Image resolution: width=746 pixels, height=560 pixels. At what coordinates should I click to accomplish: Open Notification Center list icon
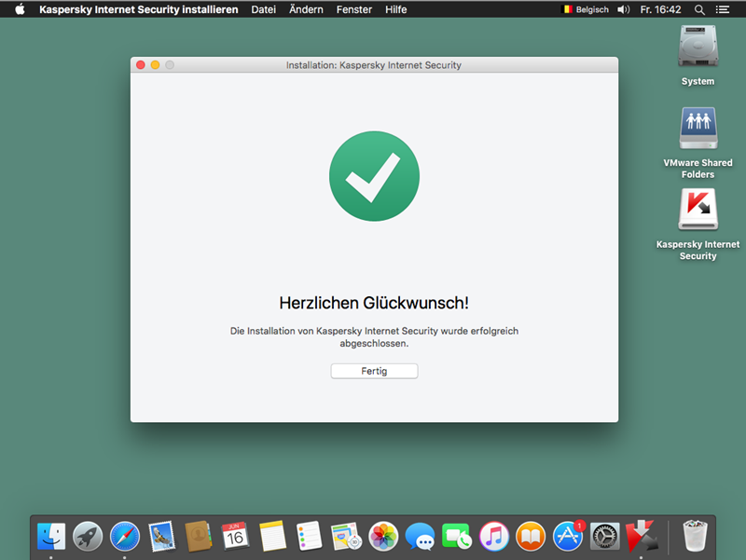723,9
